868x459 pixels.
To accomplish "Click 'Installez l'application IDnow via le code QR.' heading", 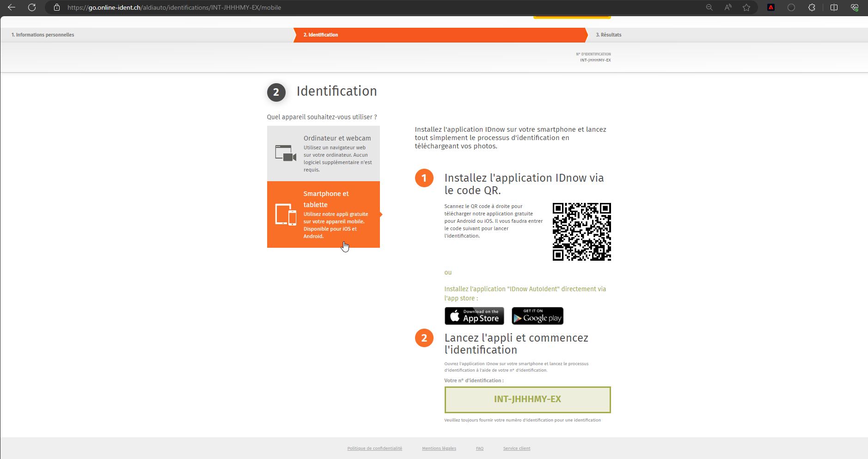I will (524, 184).
